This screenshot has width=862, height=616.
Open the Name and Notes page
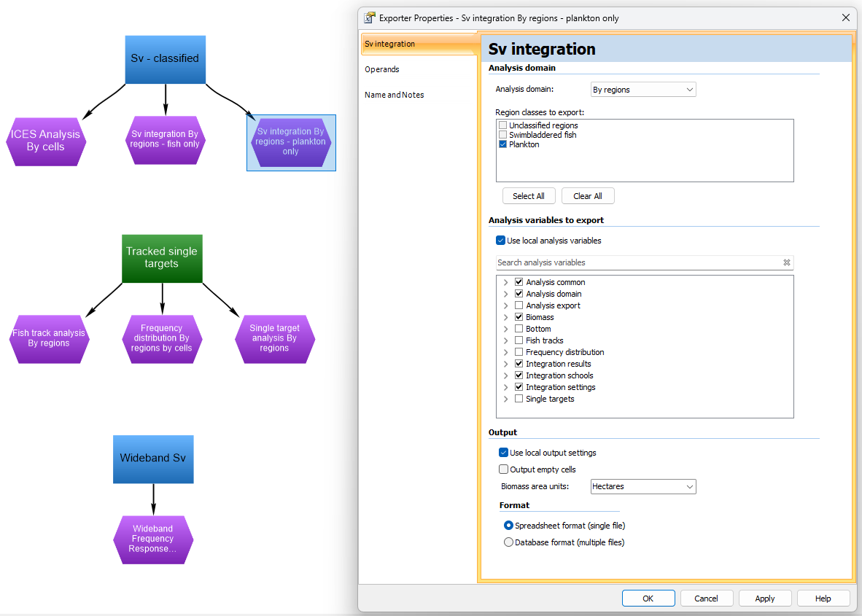point(419,95)
